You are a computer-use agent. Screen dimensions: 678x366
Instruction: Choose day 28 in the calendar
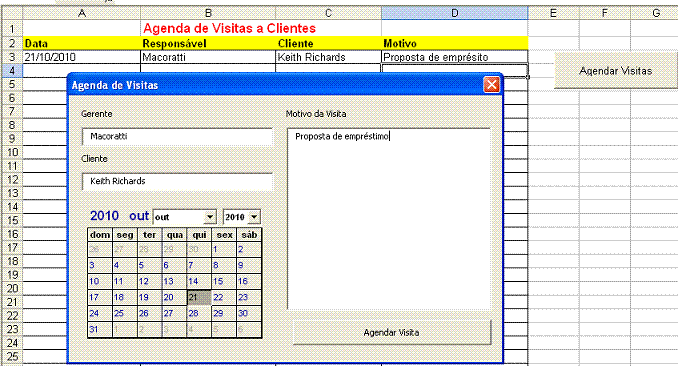point(199,314)
